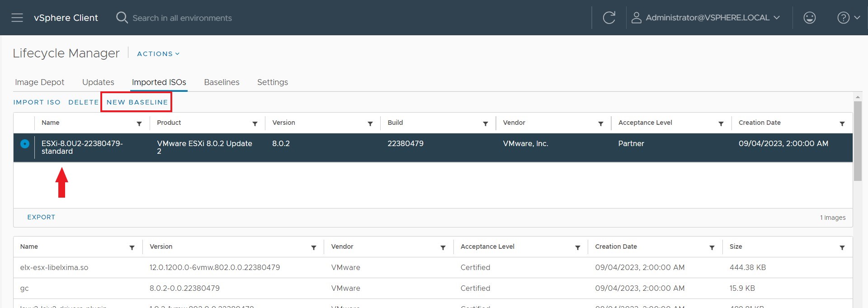Click the Size column header

pyautogui.click(x=736, y=246)
